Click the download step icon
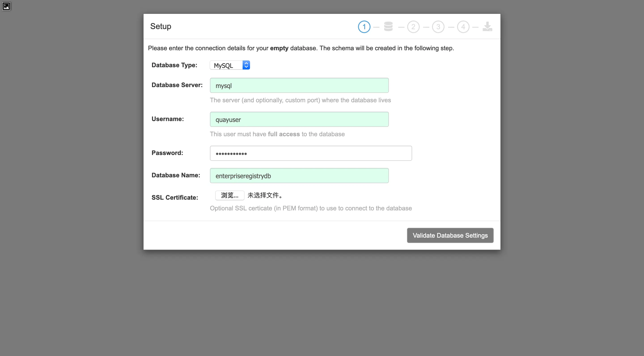Viewport: 644px width, 356px height. pos(487,26)
